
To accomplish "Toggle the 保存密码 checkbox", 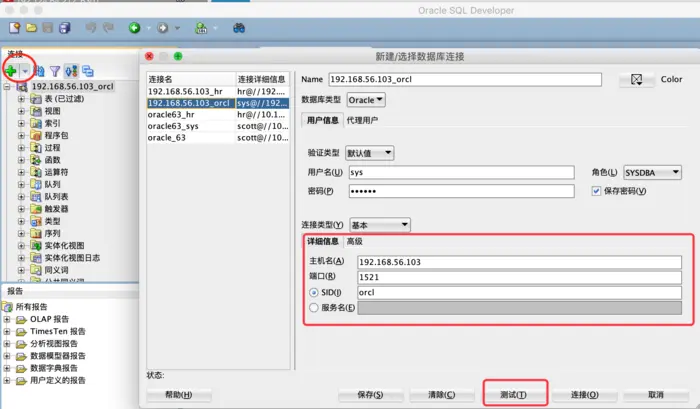I will [596, 191].
